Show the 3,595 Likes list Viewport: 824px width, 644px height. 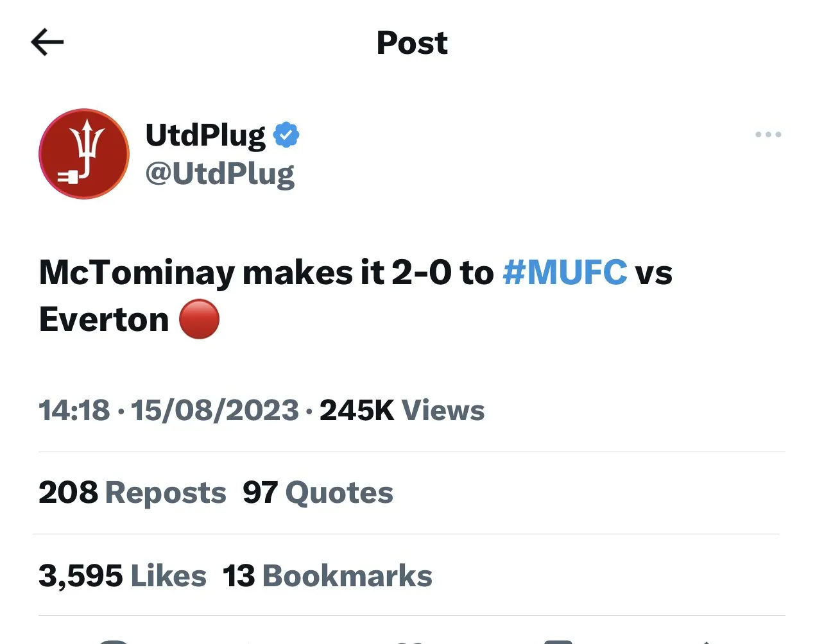123,575
